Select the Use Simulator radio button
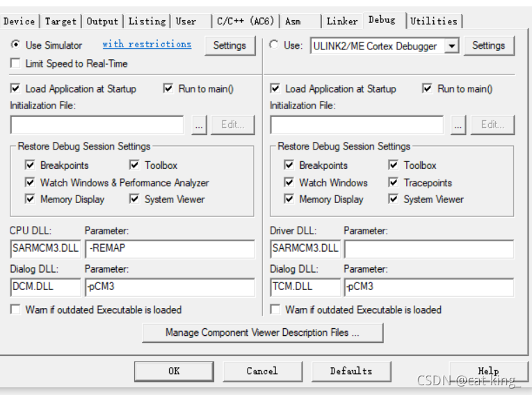 point(15,45)
